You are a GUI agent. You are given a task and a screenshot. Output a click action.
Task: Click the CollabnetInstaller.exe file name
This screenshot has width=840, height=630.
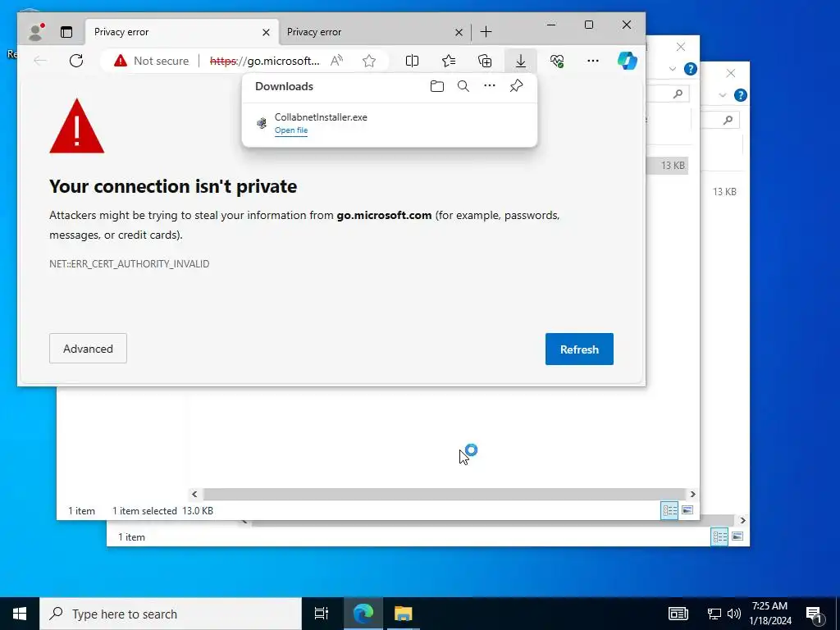[x=321, y=117]
